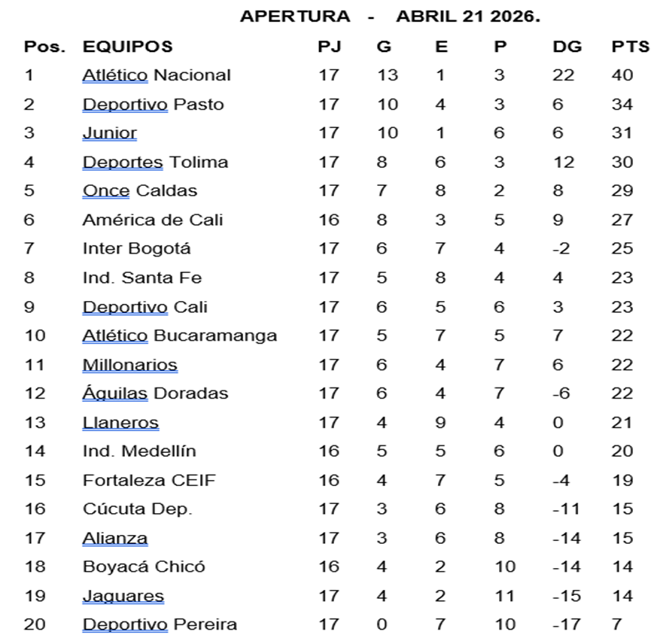Viewport: 657px width, 644px height.
Task: Click the underlined Millonarios team name
Action: [130, 365]
